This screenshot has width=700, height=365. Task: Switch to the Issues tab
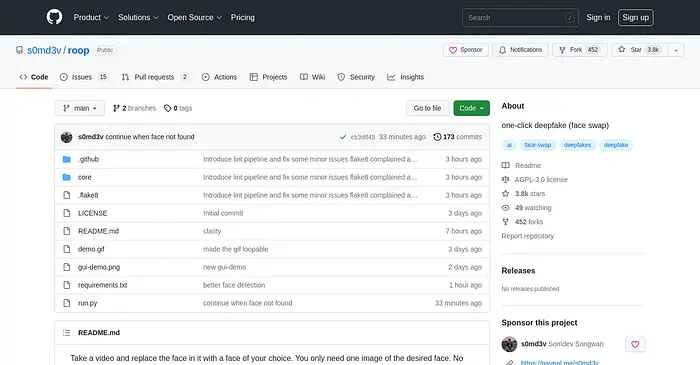point(84,77)
